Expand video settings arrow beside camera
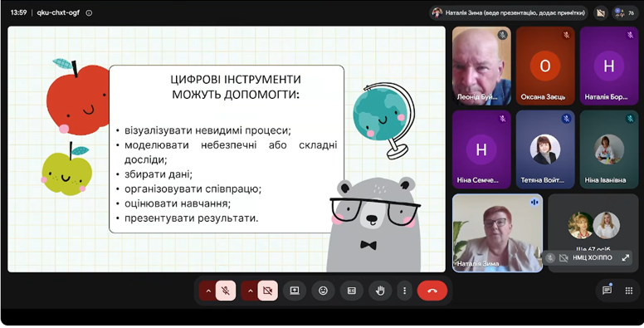Viewport: 644px width, 328px height. point(250,291)
